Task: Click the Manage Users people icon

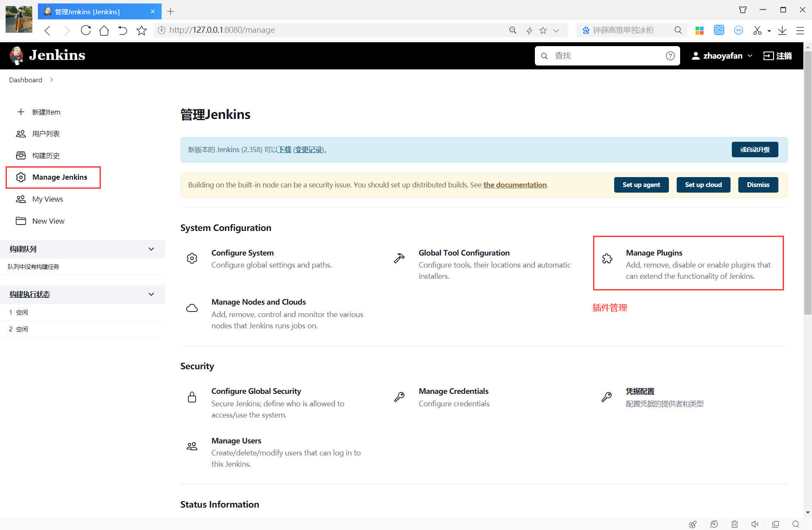Action: 192,446
